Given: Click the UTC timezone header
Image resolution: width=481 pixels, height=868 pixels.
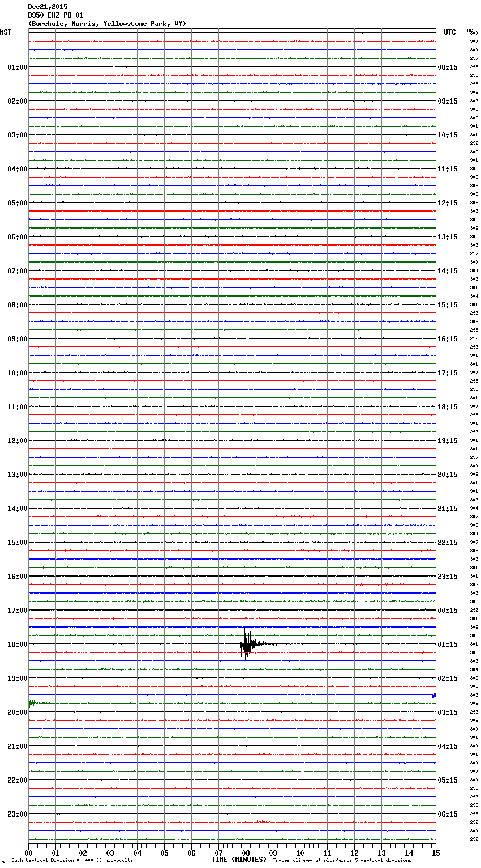Looking at the screenshot, I should click(x=450, y=32).
